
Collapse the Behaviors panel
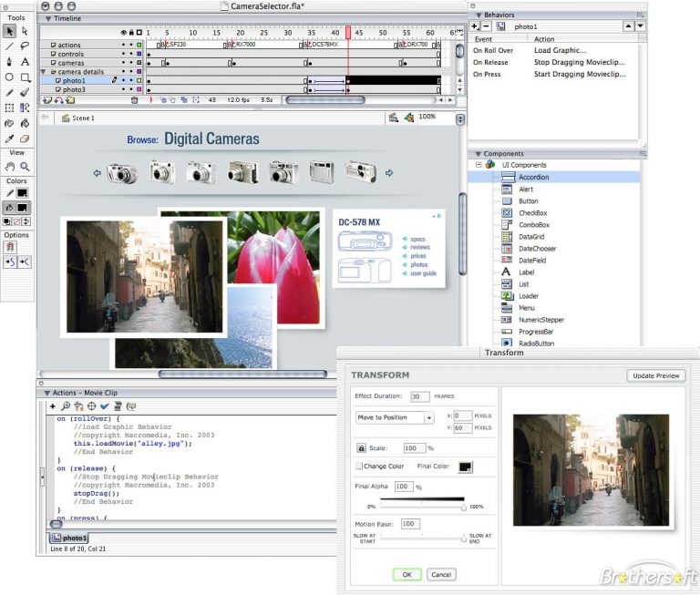point(479,15)
